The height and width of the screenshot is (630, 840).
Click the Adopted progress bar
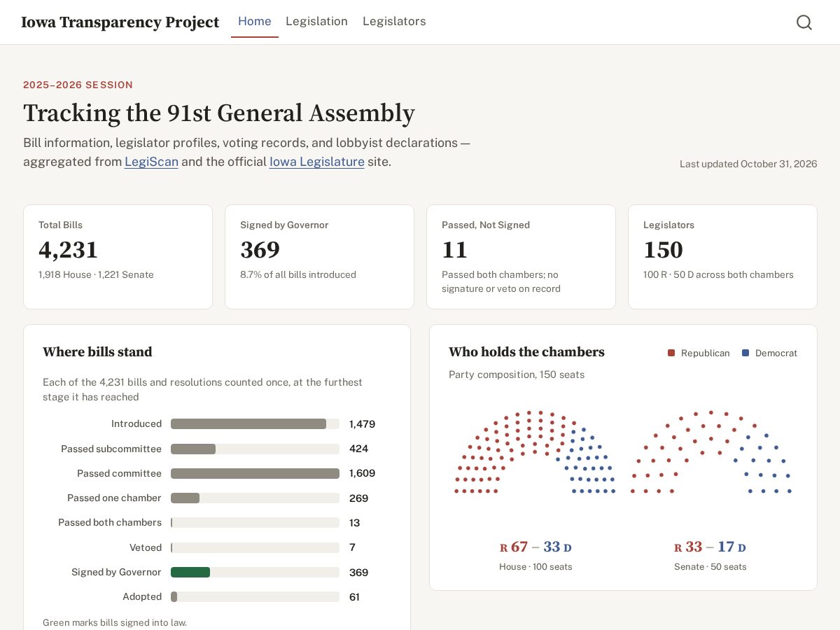255,597
